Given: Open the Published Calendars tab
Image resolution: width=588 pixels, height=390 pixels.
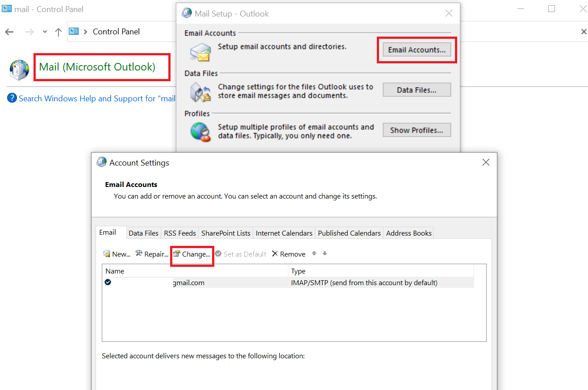Looking at the screenshot, I should click(350, 233).
